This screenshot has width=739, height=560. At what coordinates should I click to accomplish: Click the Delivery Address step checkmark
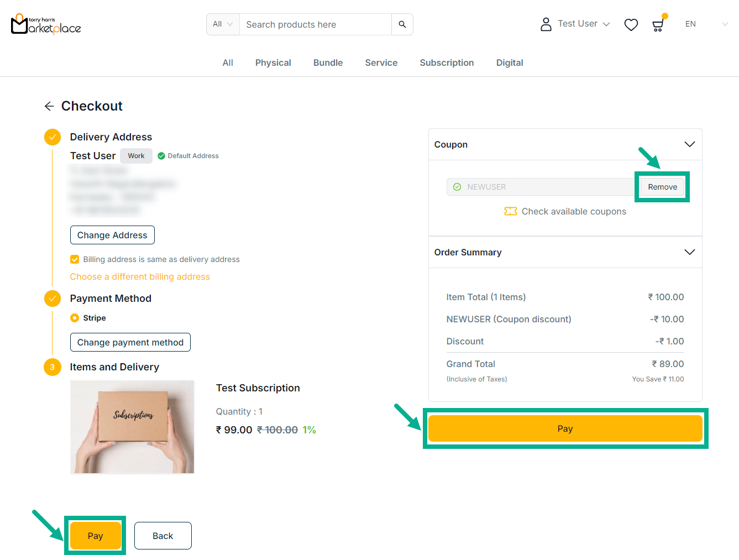(53, 137)
